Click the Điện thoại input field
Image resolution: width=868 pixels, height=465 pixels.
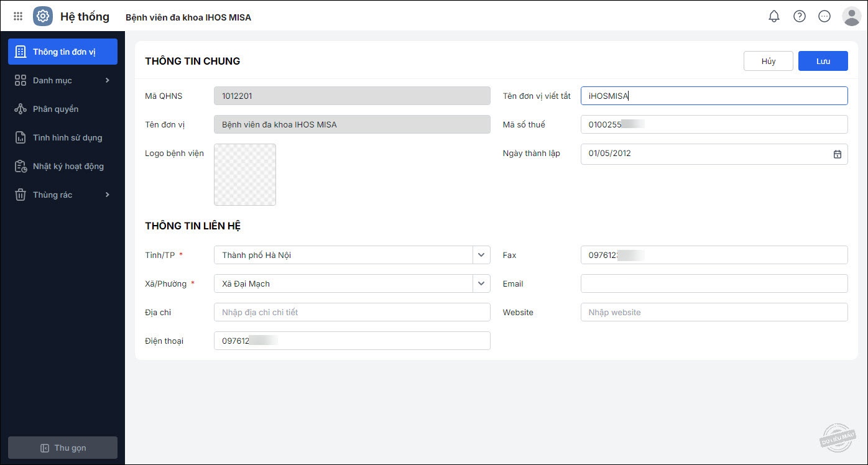(x=352, y=341)
